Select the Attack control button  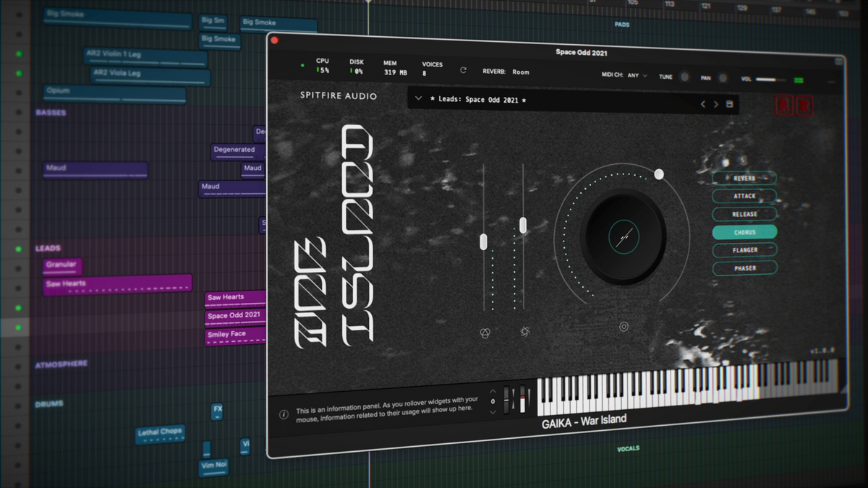point(744,196)
